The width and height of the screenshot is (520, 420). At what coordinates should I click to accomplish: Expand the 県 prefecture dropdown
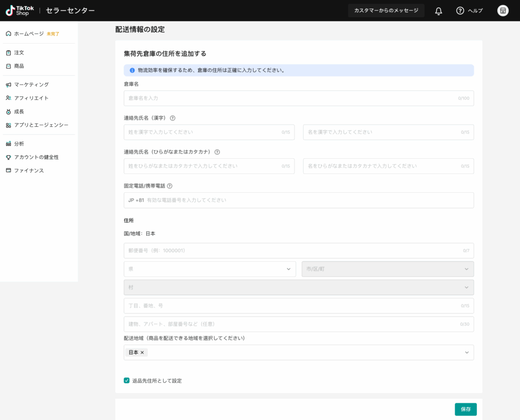pyautogui.click(x=209, y=269)
